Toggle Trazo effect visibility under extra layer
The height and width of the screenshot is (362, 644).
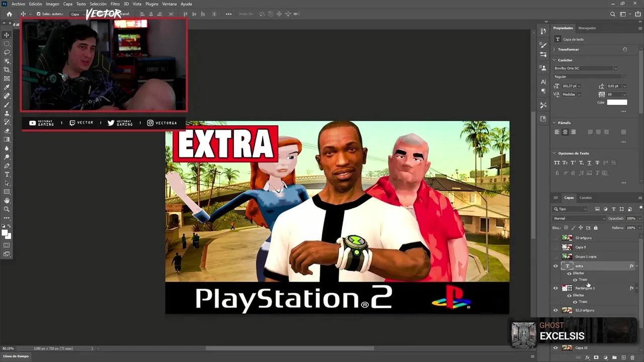[575, 280]
